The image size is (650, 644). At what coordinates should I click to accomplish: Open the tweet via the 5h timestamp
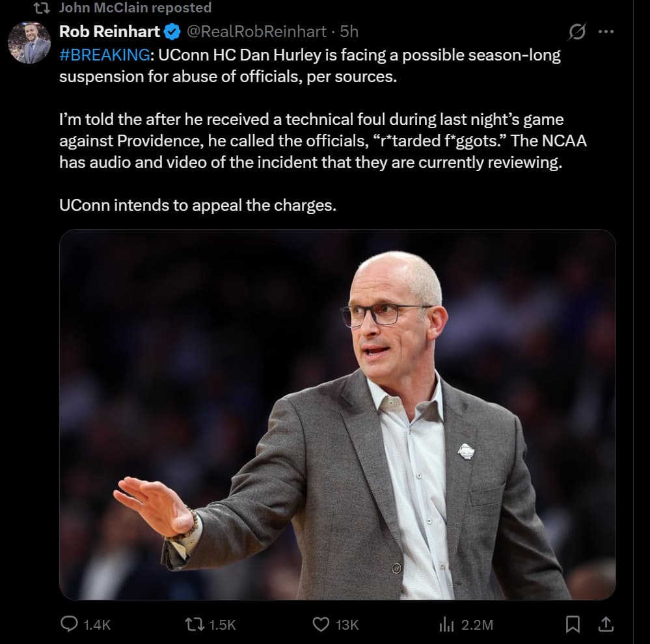coord(349,31)
